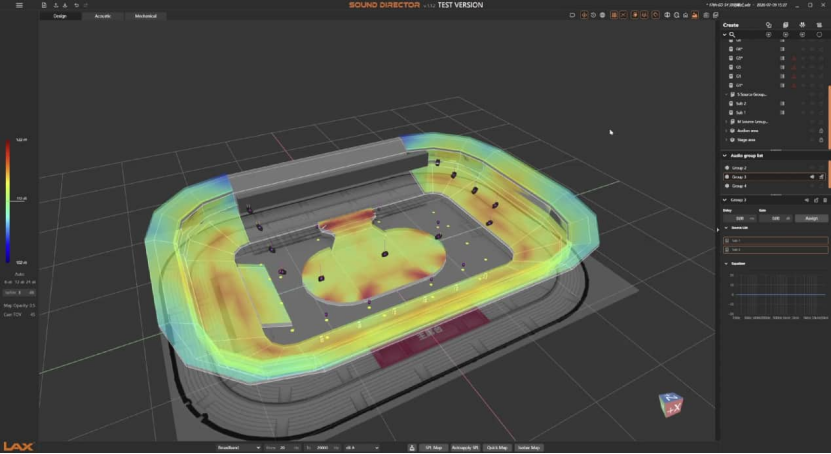831x454 pixels.
Task: Delete Group 3 with trash icon
Action: 825,200
